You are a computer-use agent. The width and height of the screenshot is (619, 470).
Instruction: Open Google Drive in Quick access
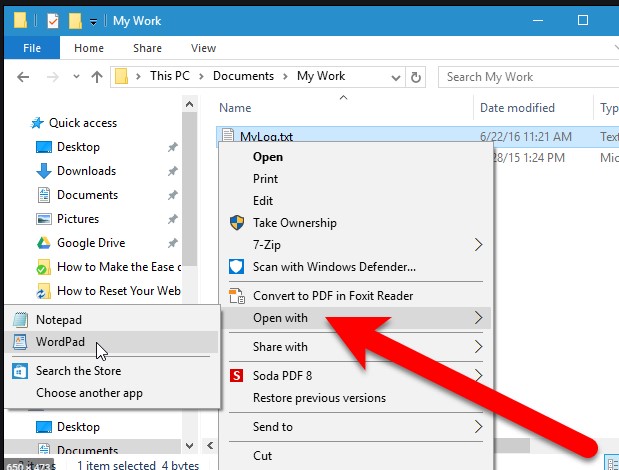pos(91,243)
